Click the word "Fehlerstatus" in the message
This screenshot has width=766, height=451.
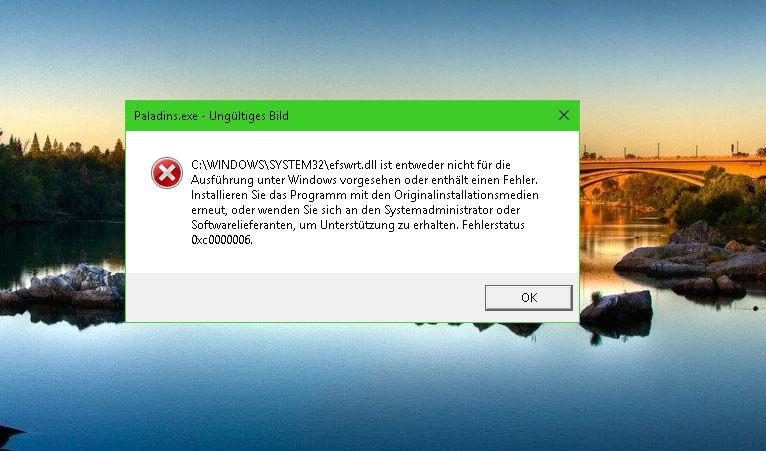493,225
